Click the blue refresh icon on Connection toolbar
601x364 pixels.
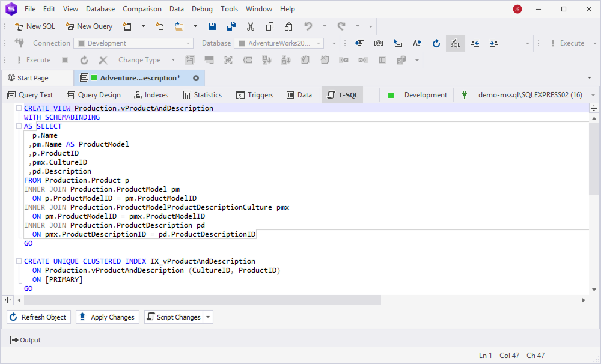[x=436, y=43]
